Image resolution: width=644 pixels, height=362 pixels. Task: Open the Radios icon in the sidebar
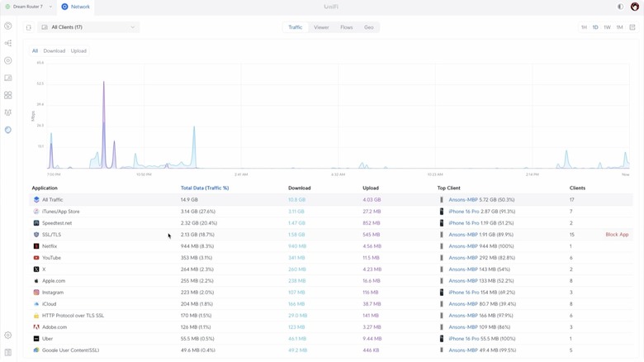[x=7, y=112]
